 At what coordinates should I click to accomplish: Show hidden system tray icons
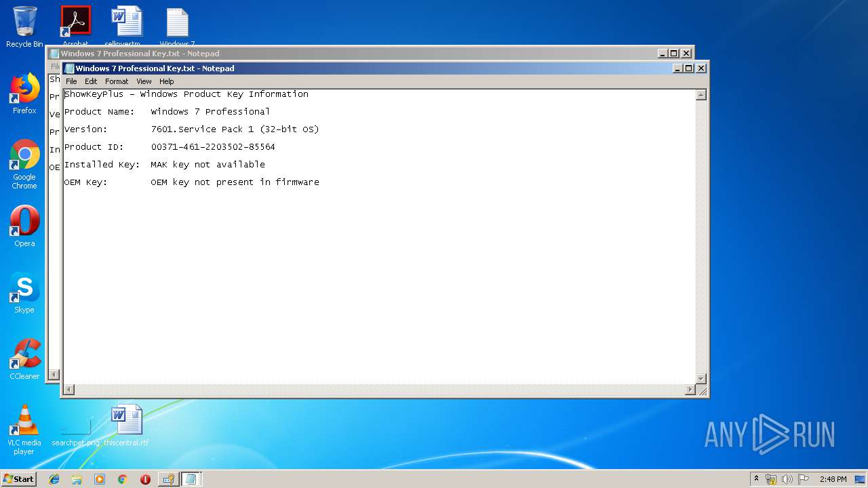pyautogui.click(x=757, y=479)
